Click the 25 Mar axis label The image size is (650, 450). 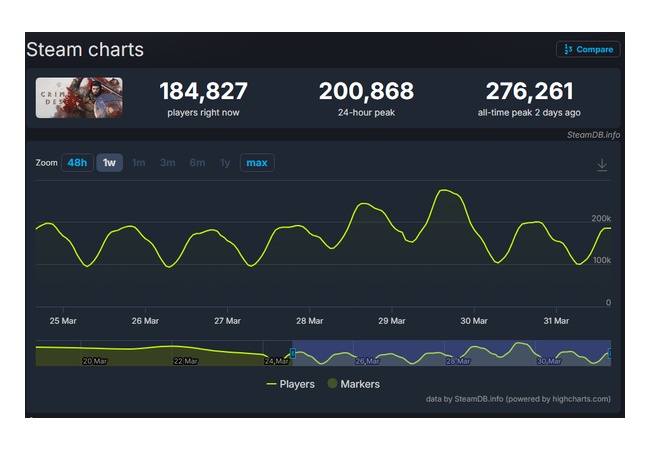63,321
